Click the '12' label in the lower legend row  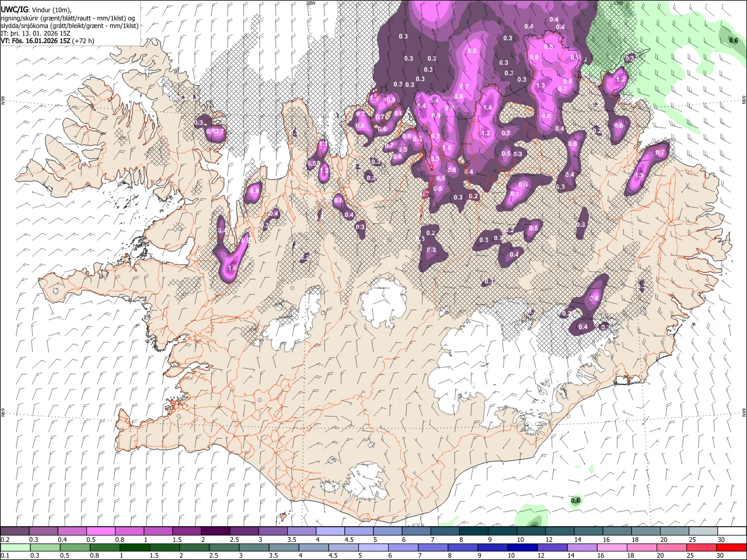[x=541, y=555]
